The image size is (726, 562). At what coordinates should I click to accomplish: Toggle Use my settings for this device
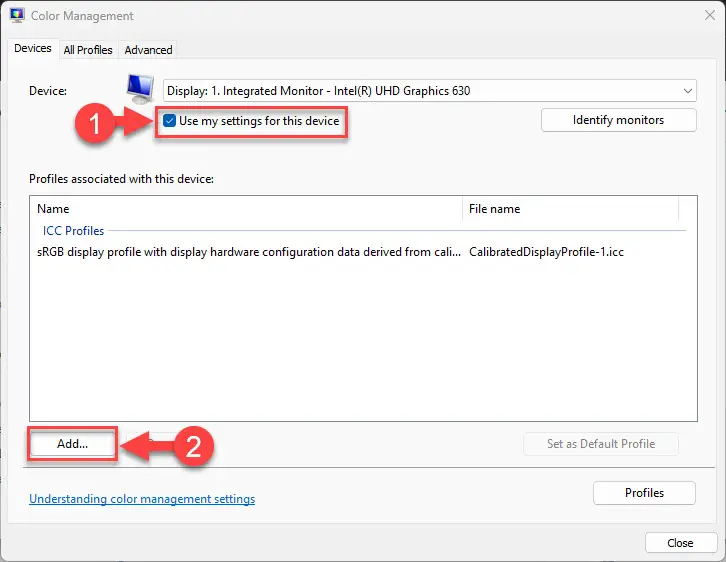pos(169,121)
